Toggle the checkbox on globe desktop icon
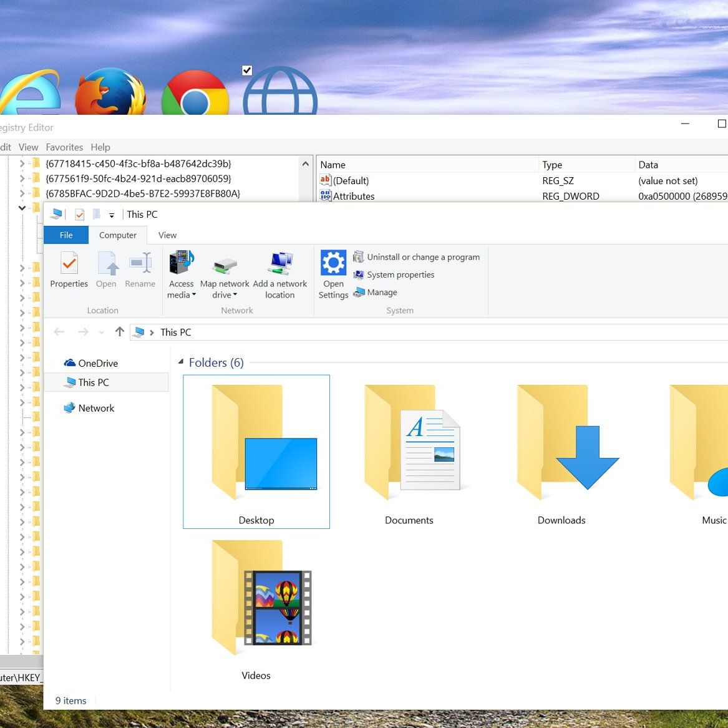The image size is (728, 728). pos(247,70)
